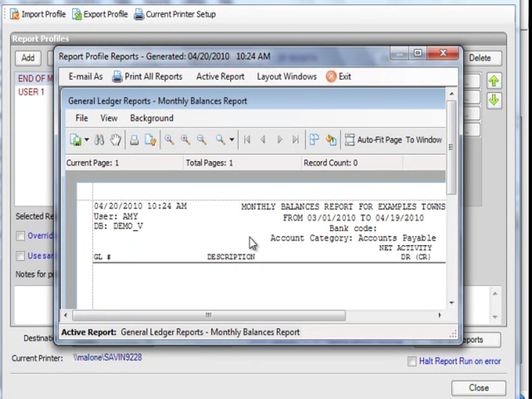
Task: Click Auto-Fit Page To Window label
Action: (x=400, y=140)
